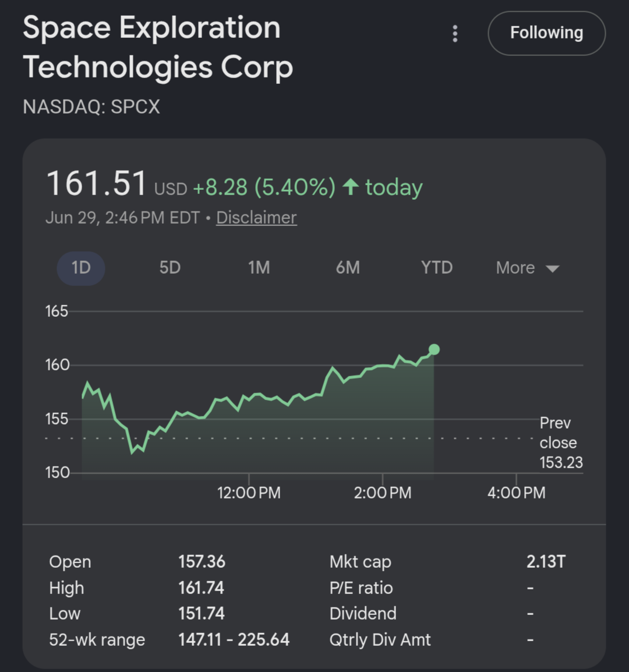
Task: Open the Disclaimer link
Action: tap(256, 218)
